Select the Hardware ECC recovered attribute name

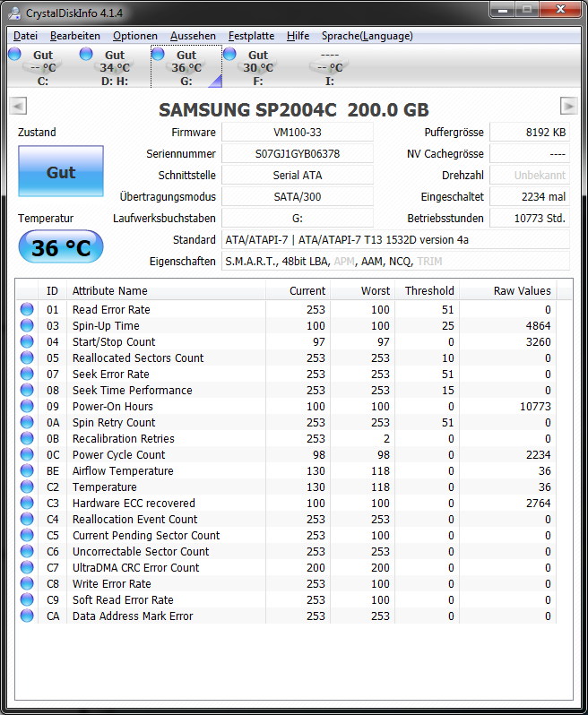134,503
